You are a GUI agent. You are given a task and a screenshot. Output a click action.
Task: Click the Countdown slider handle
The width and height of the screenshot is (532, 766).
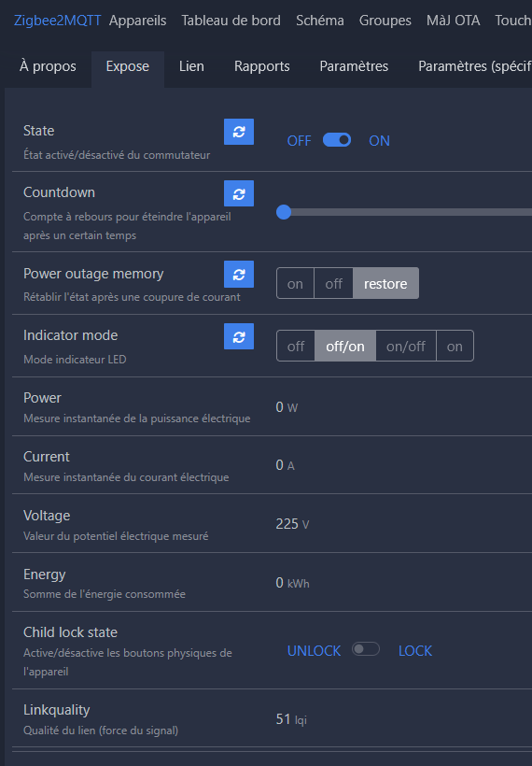[x=284, y=212]
